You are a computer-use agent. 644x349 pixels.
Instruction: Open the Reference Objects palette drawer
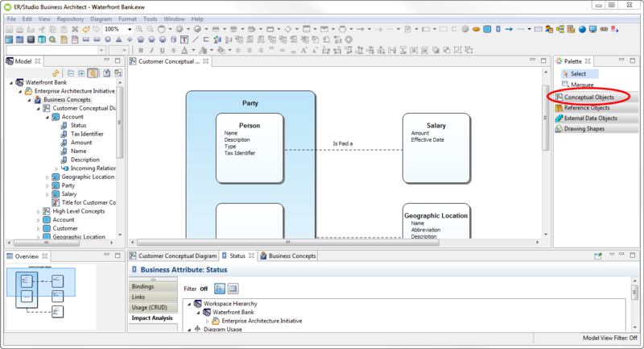coord(596,108)
